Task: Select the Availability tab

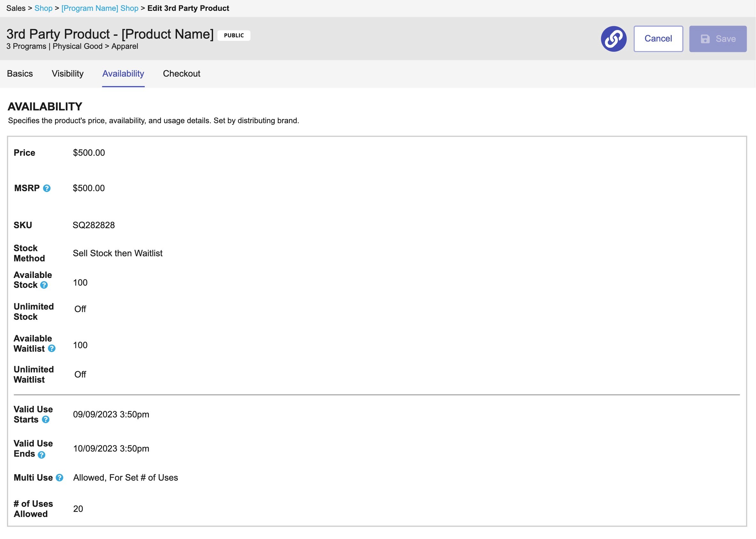Action: [x=123, y=74]
